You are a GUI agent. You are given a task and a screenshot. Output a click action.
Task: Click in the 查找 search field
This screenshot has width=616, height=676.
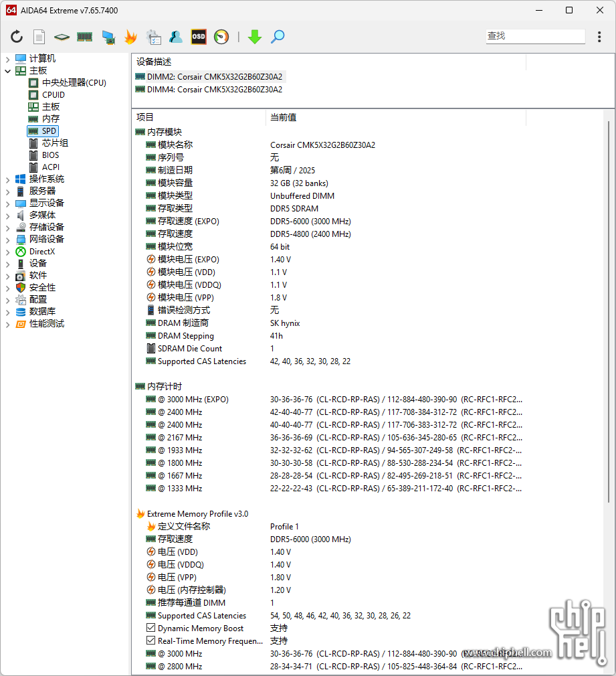536,36
